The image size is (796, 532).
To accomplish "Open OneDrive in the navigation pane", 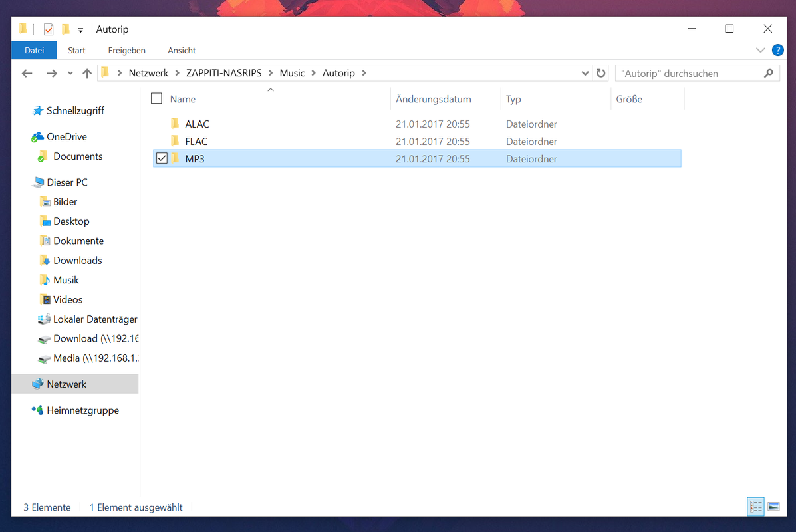I will (x=66, y=136).
